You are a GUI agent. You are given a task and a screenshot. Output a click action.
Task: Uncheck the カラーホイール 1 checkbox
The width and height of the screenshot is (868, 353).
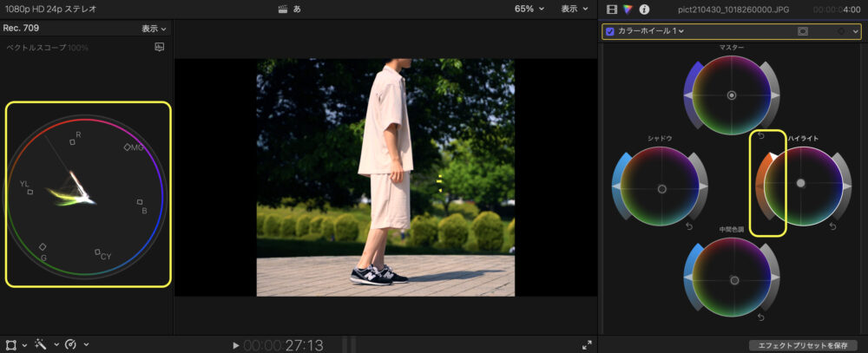pos(610,31)
